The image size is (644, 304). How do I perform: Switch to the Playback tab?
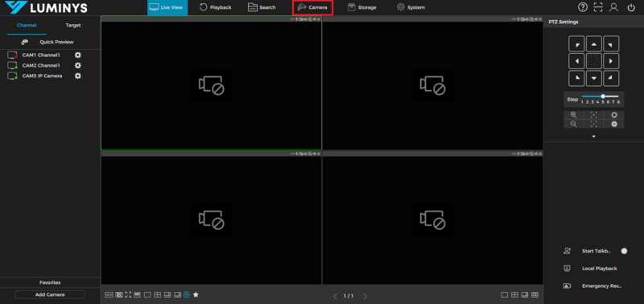tap(216, 7)
